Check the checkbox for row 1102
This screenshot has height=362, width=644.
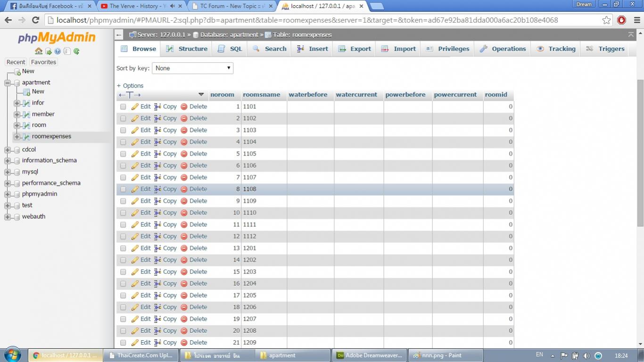(x=123, y=118)
